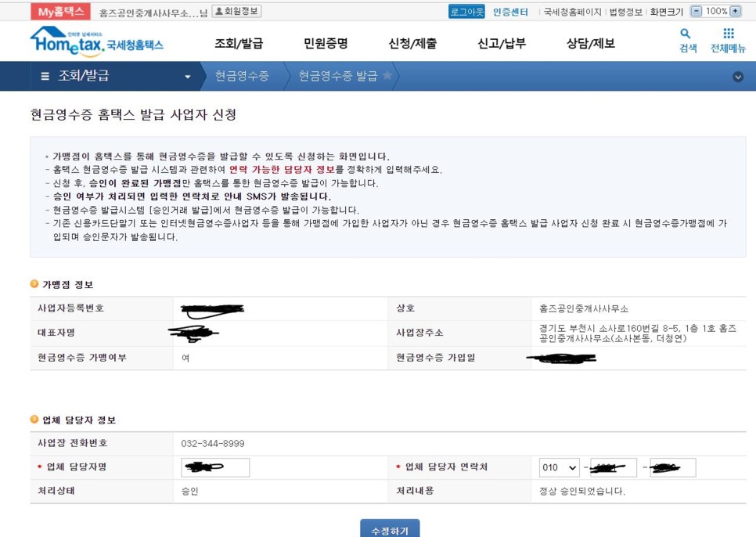This screenshot has height=537, width=756.
Task: Click the − screen size reduce control
Action: click(695, 10)
